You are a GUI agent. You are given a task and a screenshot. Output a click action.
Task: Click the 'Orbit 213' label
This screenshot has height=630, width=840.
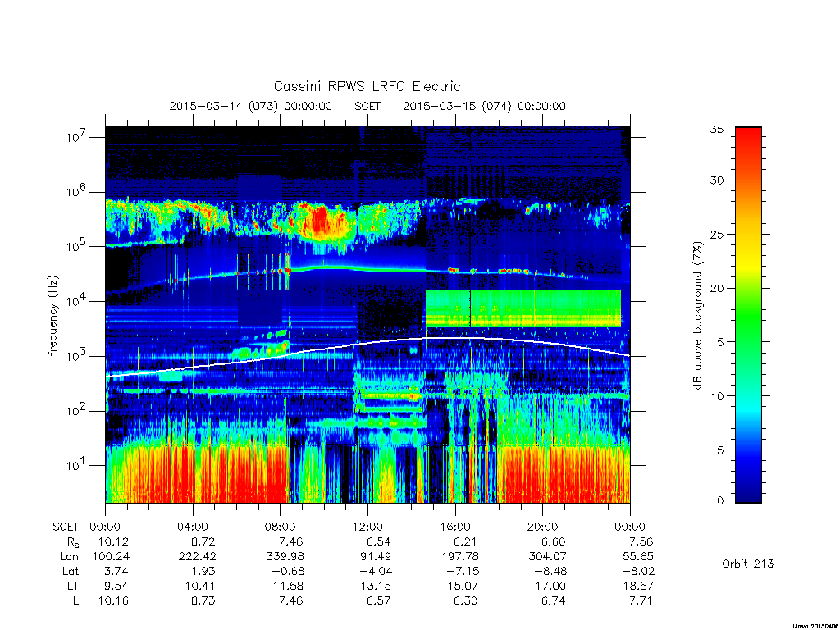point(748,564)
